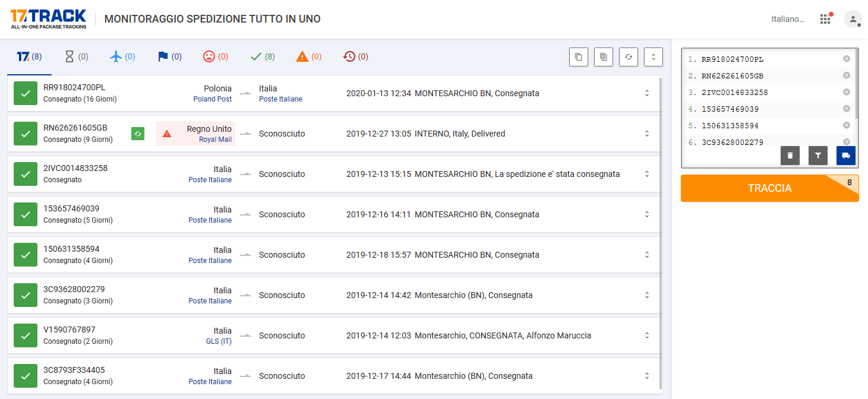Open the Royal Mail carrier link
This screenshot has width=868, height=399.
pos(215,140)
